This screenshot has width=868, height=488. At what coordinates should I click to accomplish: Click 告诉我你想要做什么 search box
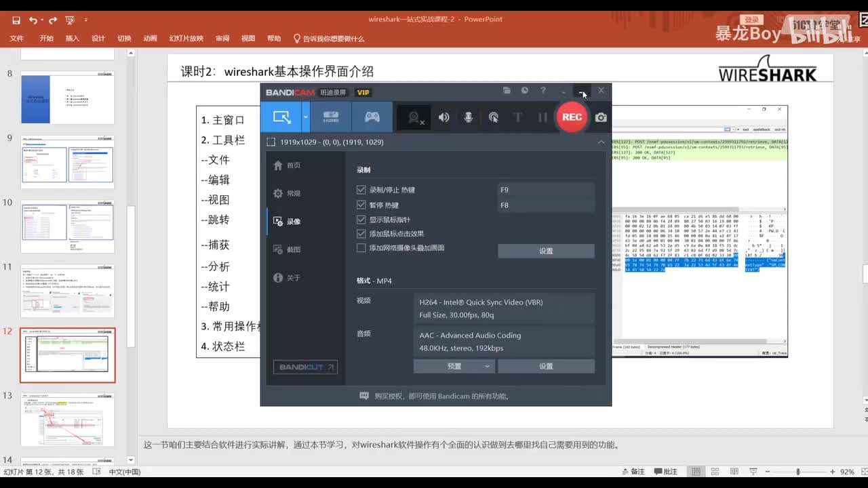(x=329, y=39)
